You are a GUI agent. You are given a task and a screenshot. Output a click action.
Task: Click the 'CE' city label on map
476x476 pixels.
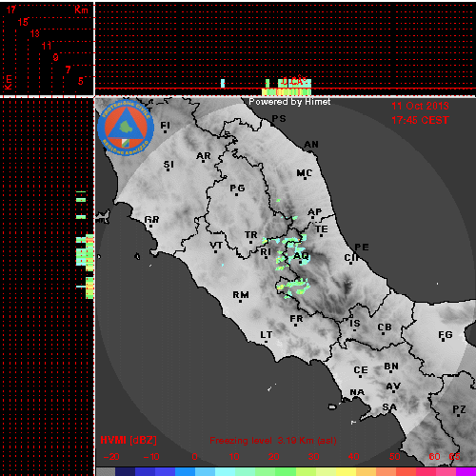tap(361, 370)
